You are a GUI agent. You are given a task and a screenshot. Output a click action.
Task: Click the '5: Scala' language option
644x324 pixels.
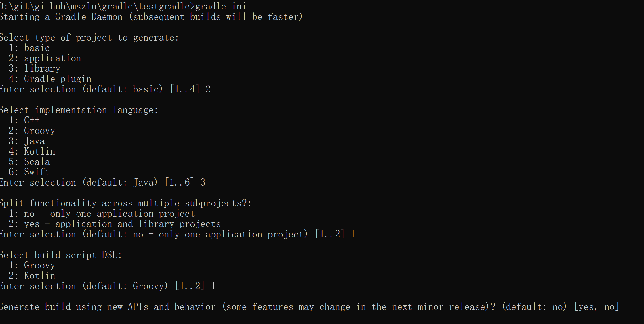(x=29, y=162)
